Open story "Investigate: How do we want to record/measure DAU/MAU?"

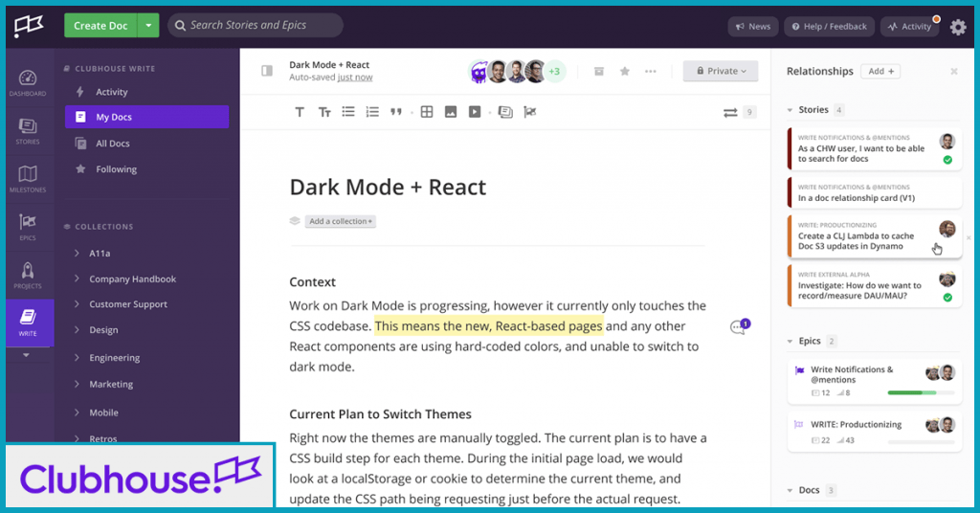875,285
